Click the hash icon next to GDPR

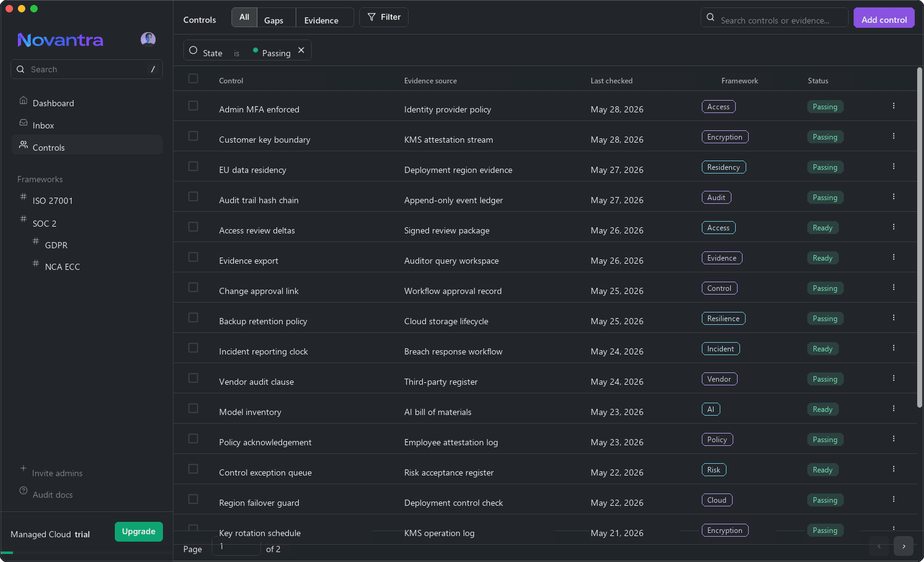click(x=36, y=241)
